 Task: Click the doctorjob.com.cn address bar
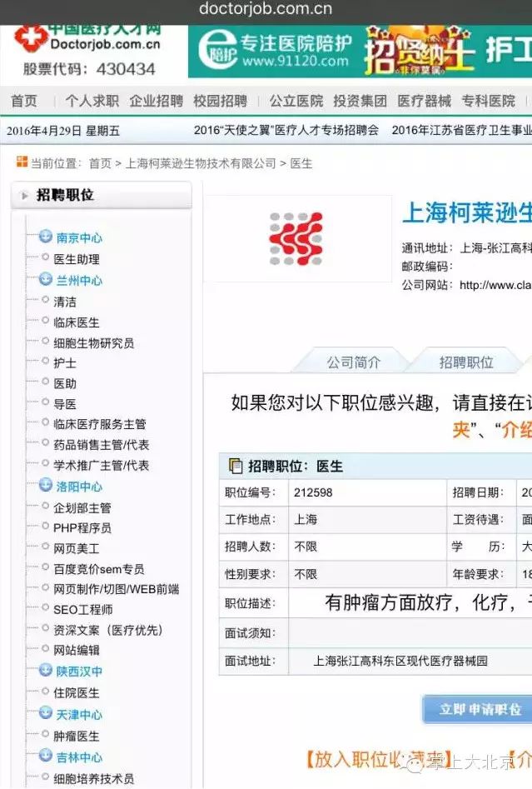[266, 9]
